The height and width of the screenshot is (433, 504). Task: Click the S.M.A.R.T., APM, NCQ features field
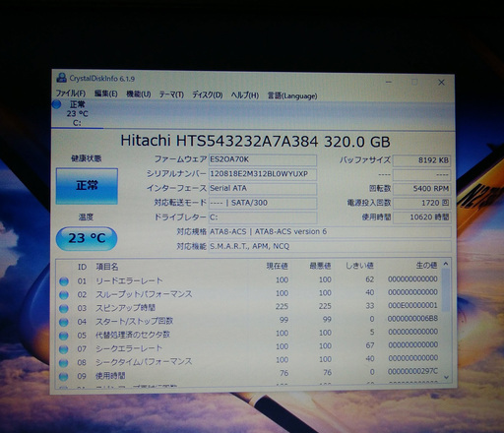pyautogui.click(x=330, y=246)
